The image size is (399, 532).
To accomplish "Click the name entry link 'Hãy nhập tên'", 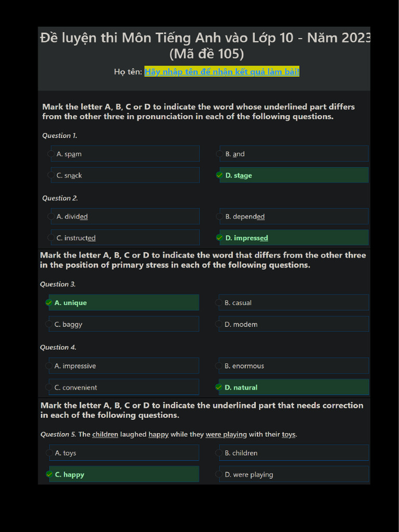I will click(222, 72).
